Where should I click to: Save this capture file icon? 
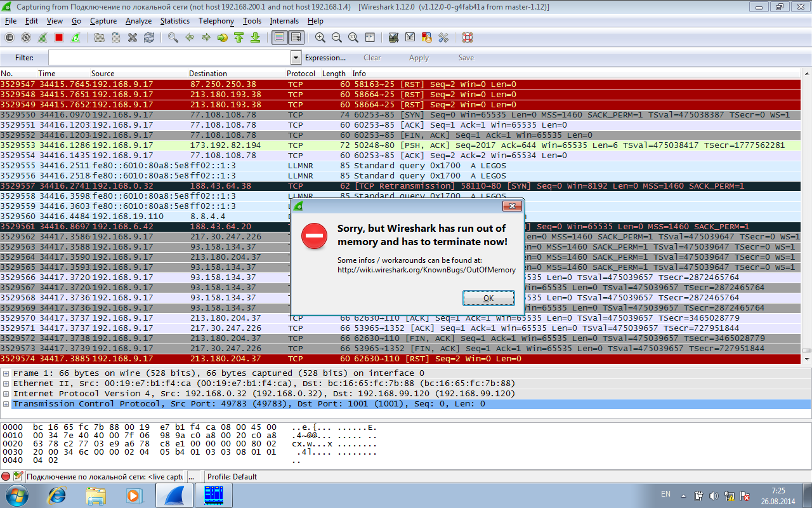click(116, 37)
